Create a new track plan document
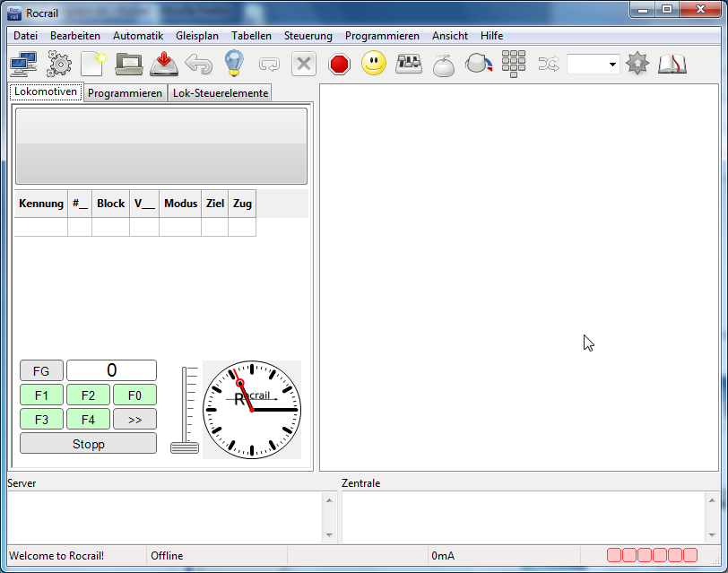Viewport: 728px width, 573px height. 93,65
